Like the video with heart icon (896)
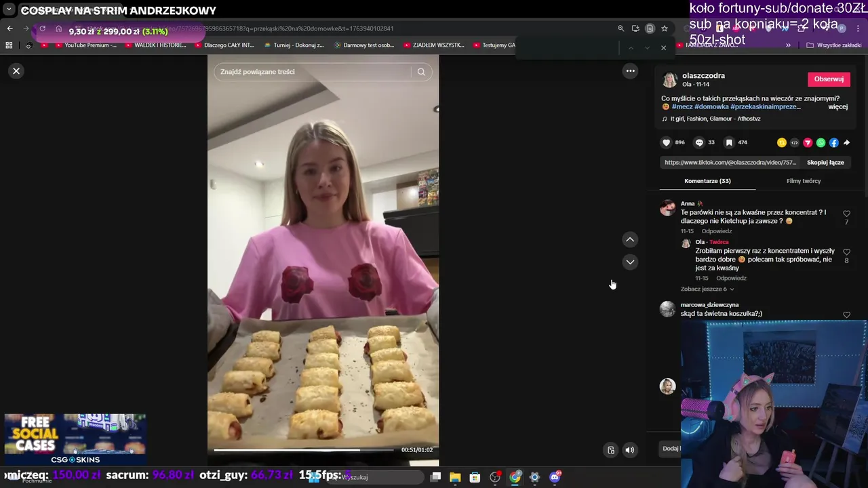 coord(666,142)
